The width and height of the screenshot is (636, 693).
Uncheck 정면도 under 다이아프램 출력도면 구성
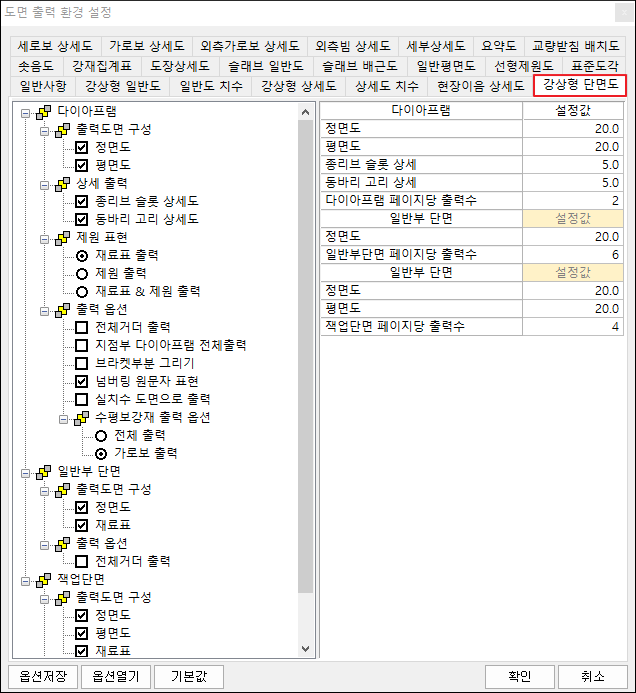tap(81, 147)
